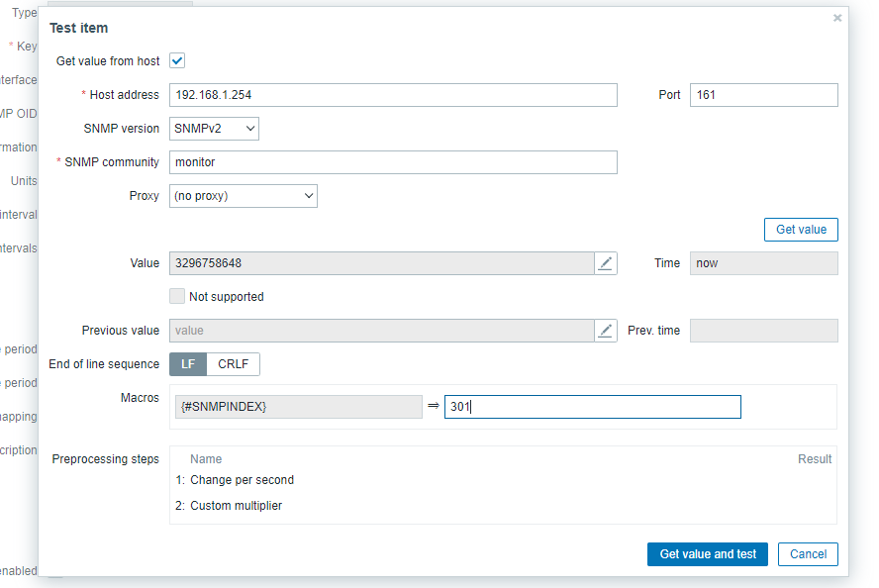Close the Test item dialog
This screenshot has height=588, width=879.
[837, 18]
